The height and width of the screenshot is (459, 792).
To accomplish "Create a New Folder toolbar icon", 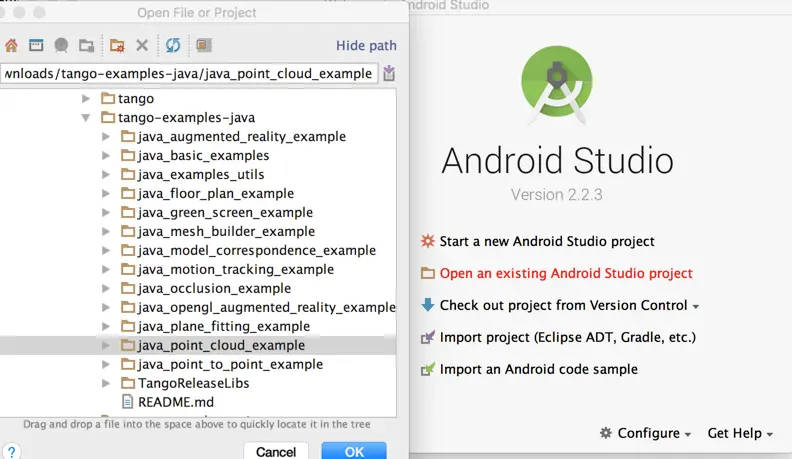I will pyautogui.click(x=117, y=45).
